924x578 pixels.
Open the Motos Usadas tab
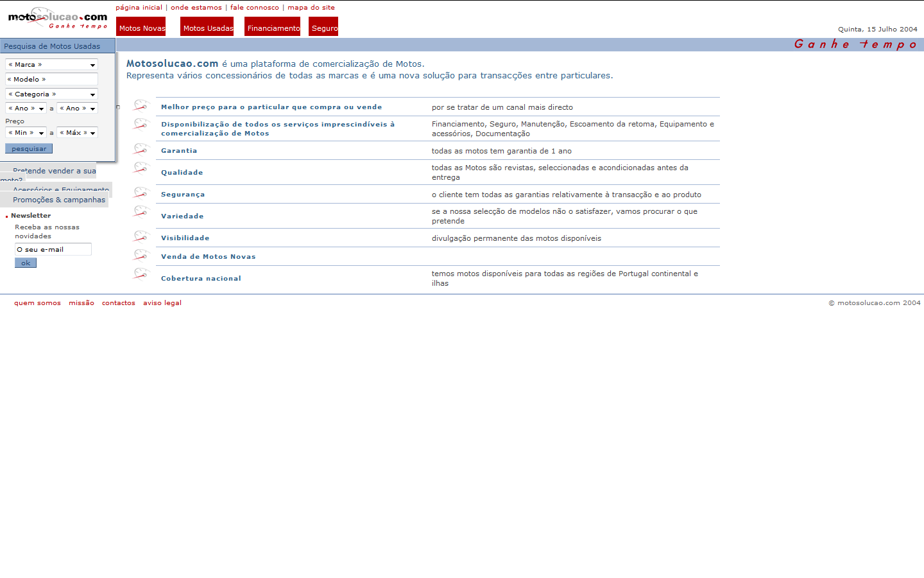[207, 26]
